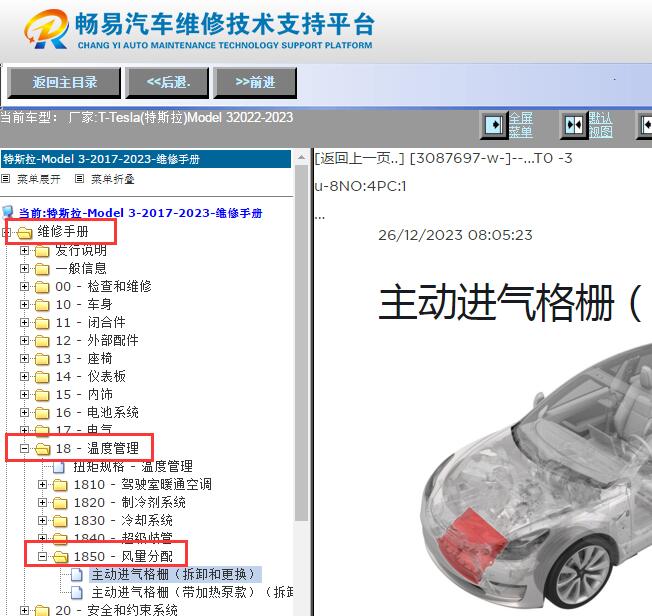Expand 13 - 座椅 node
This screenshot has width=652, height=616.
click(x=25, y=358)
